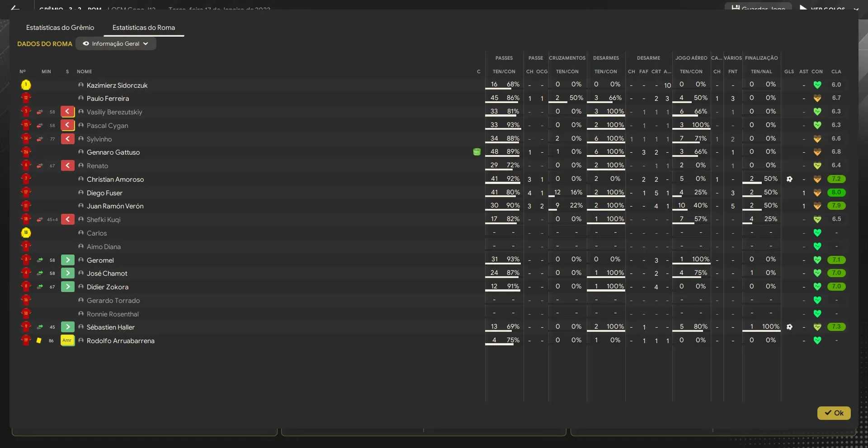Click substituted-on arrow for Didier Zokora
The height and width of the screenshot is (448, 868).
coord(67,287)
